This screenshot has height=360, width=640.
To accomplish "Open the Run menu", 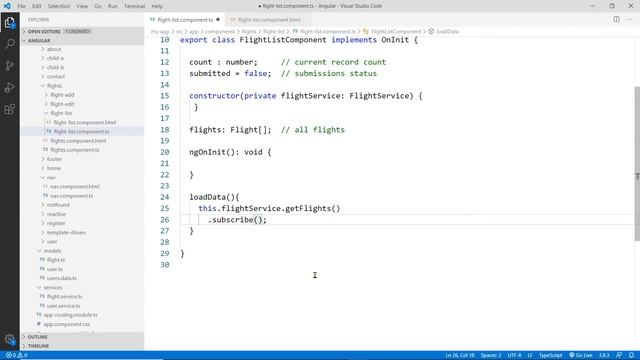I will point(113,6).
